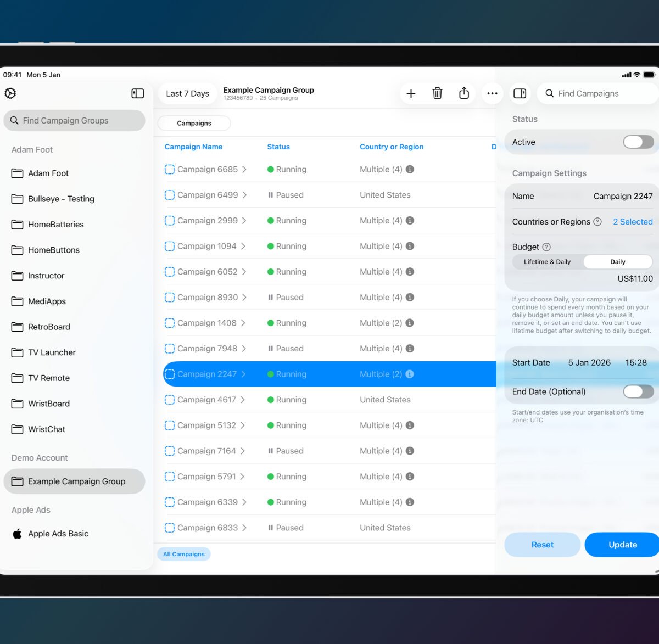This screenshot has height=644, width=659.
Task: Click the Reset button
Action: click(x=542, y=545)
